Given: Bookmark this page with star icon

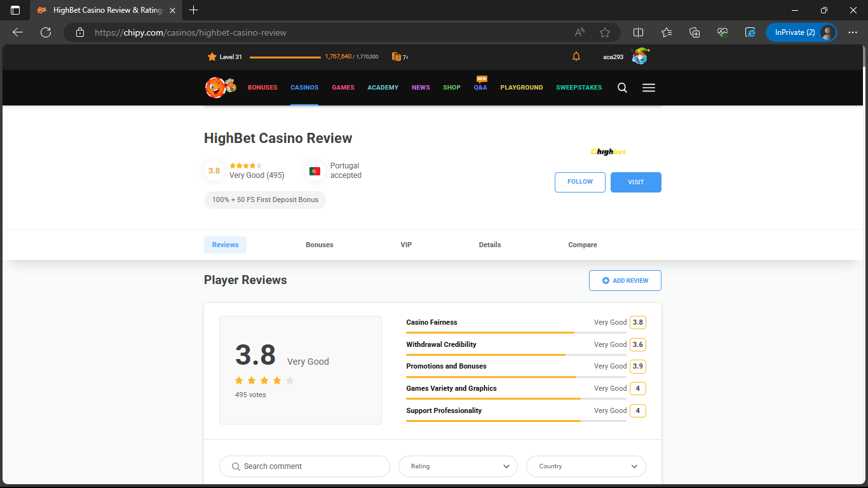Looking at the screenshot, I should pos(605,32).
